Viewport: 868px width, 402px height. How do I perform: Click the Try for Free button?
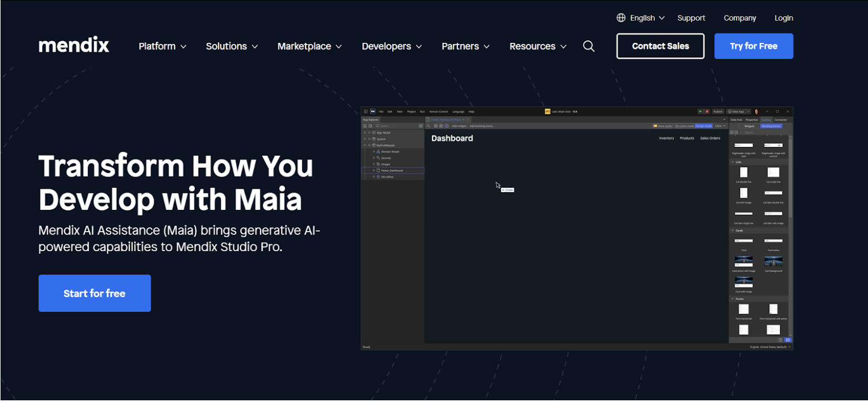click(754, 46)
